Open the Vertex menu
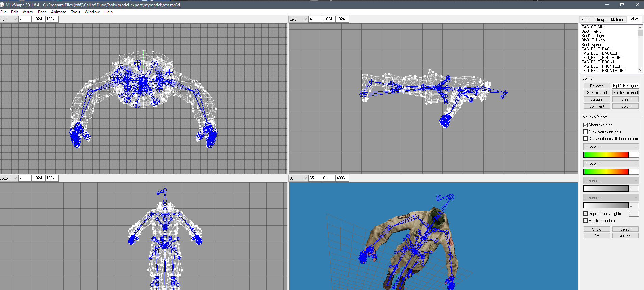The height and width of the screenshot is (290, 644). [x=28, y=12]
